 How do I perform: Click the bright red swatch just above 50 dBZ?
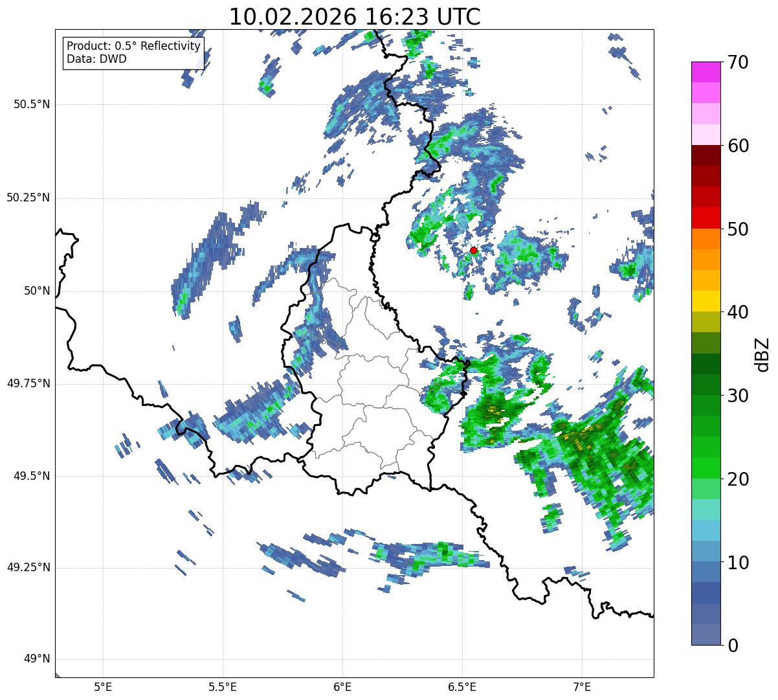pyautogui.click(x=706, y=218)
